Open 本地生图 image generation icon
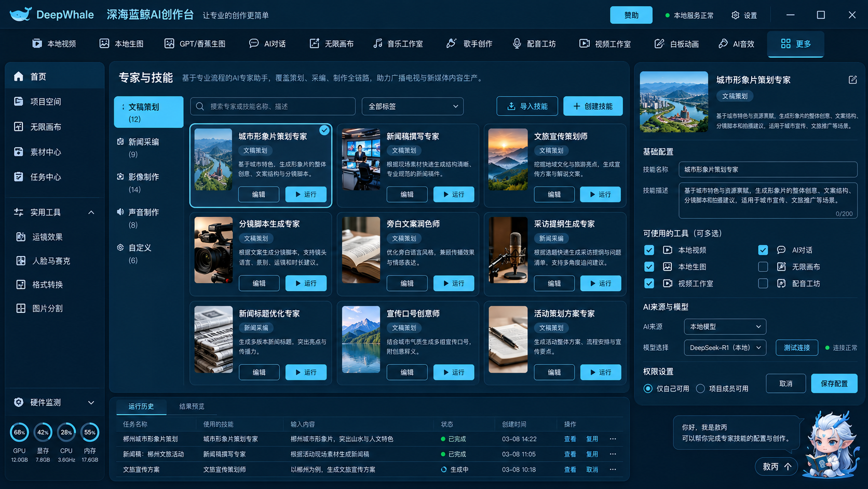The height and width of the screenshot is (489, 868). pyautogui.click(x=104, y=44)
